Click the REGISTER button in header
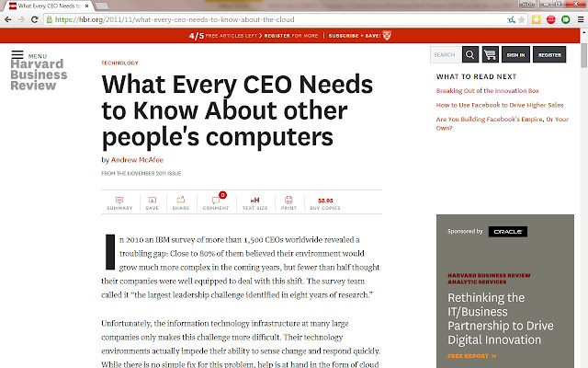The height and width of the screenshot is (368, 588). (549, 55)
